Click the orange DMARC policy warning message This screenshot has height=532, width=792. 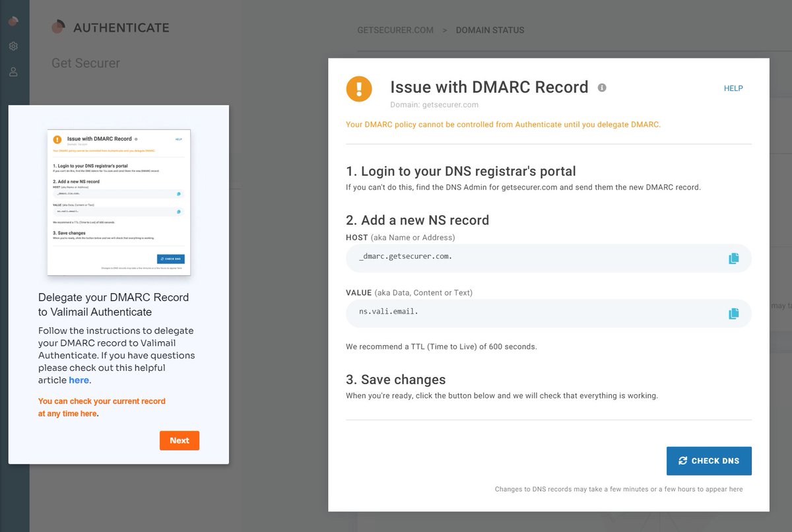[x=503, y=124]
